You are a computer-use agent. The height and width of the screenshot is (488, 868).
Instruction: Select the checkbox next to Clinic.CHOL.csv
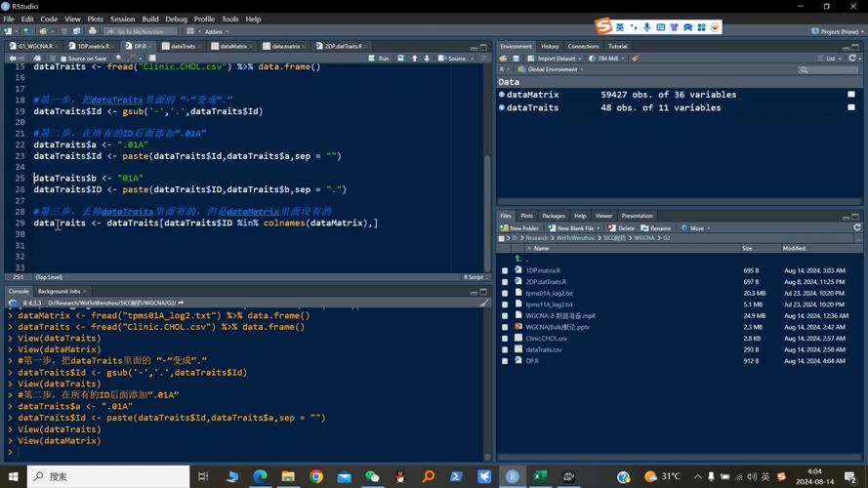[x=505, y=338]
